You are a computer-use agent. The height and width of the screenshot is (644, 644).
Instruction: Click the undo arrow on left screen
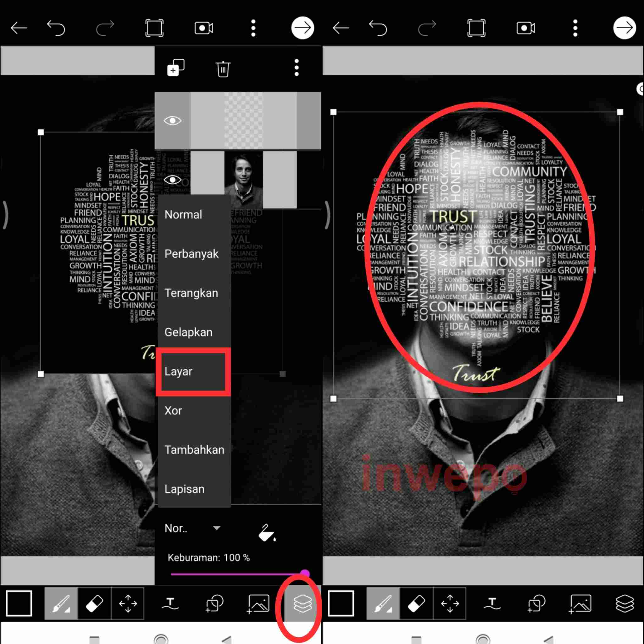(x=56, y=28)
